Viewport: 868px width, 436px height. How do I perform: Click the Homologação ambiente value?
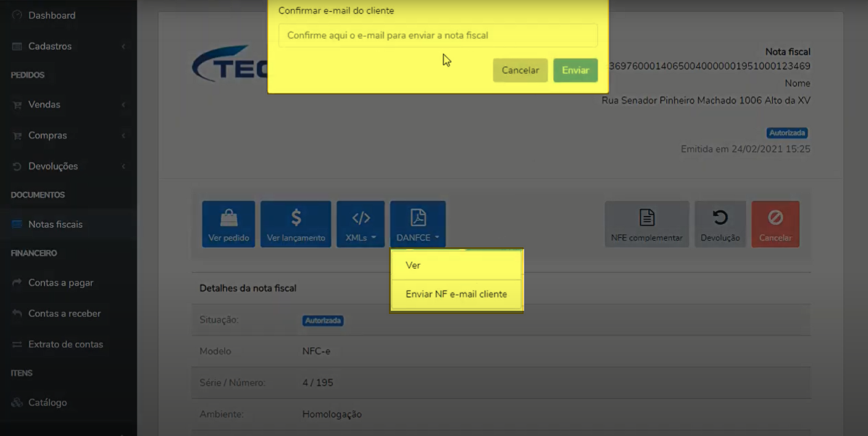tap(332, 414)
